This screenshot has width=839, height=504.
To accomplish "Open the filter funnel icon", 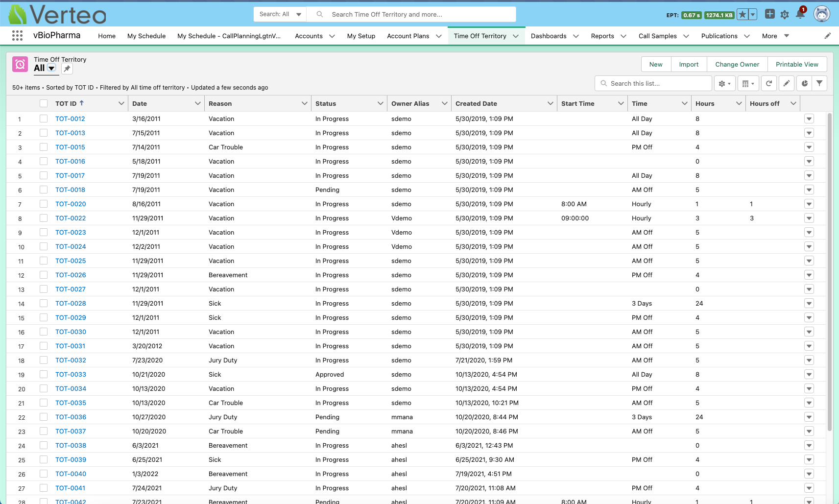I will point(819,84).
